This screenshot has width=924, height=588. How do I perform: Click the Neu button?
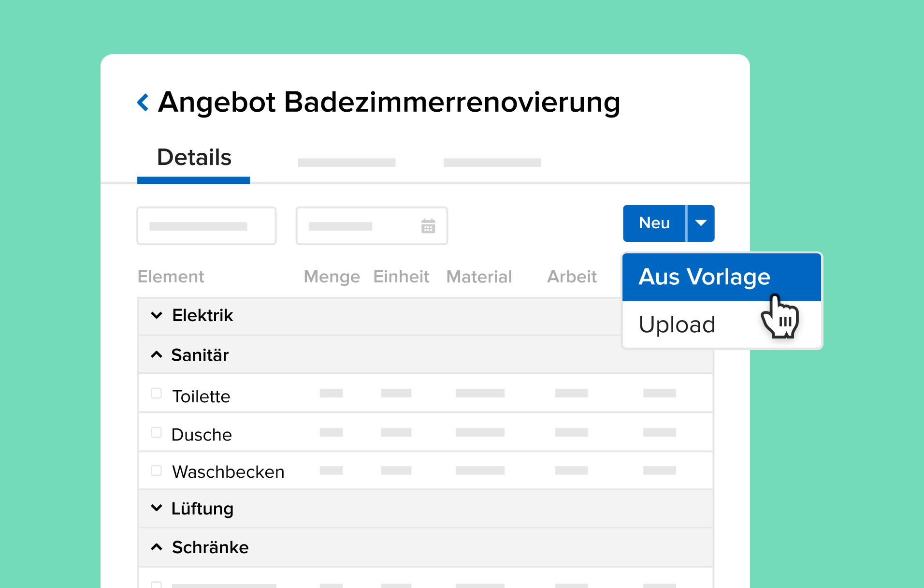pyautogui.click(x=654, y=223)
